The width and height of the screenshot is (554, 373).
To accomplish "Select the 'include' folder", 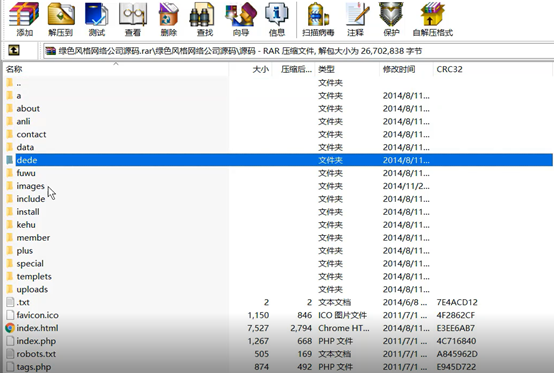I will click(31, 199).
